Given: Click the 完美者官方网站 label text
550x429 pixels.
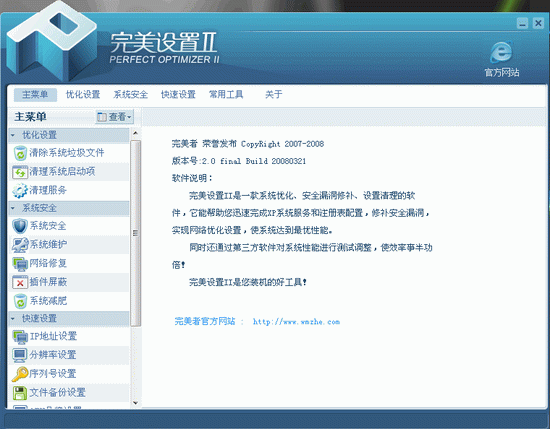Looking at the screenshot, I should [x=204, y=321].
